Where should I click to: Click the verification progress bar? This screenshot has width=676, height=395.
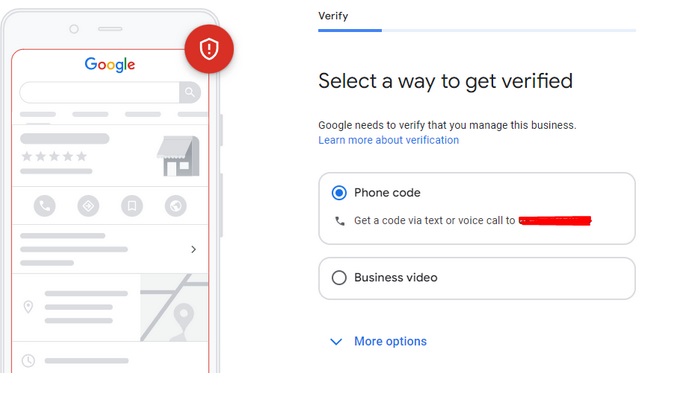pos(477,30)
